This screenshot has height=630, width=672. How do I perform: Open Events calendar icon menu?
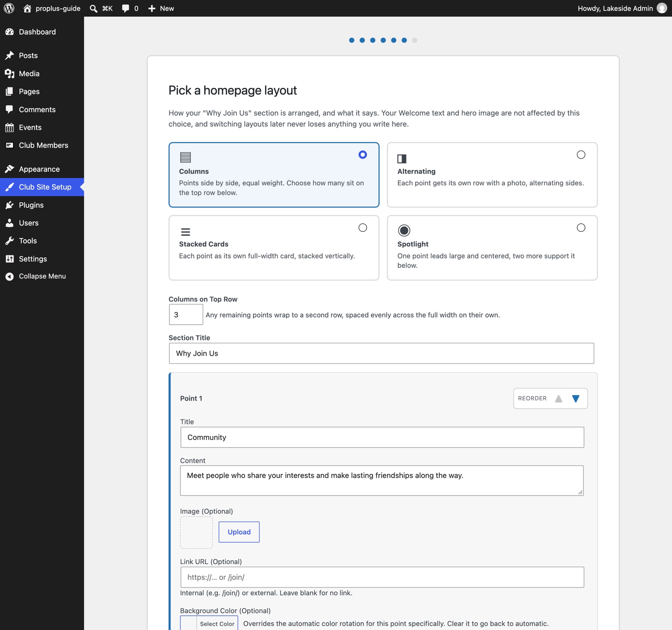coord(10,127)
